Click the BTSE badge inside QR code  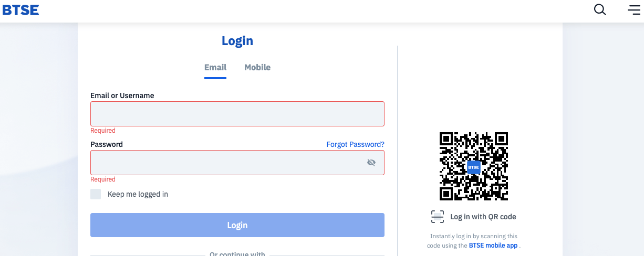(x=474, y=167)
